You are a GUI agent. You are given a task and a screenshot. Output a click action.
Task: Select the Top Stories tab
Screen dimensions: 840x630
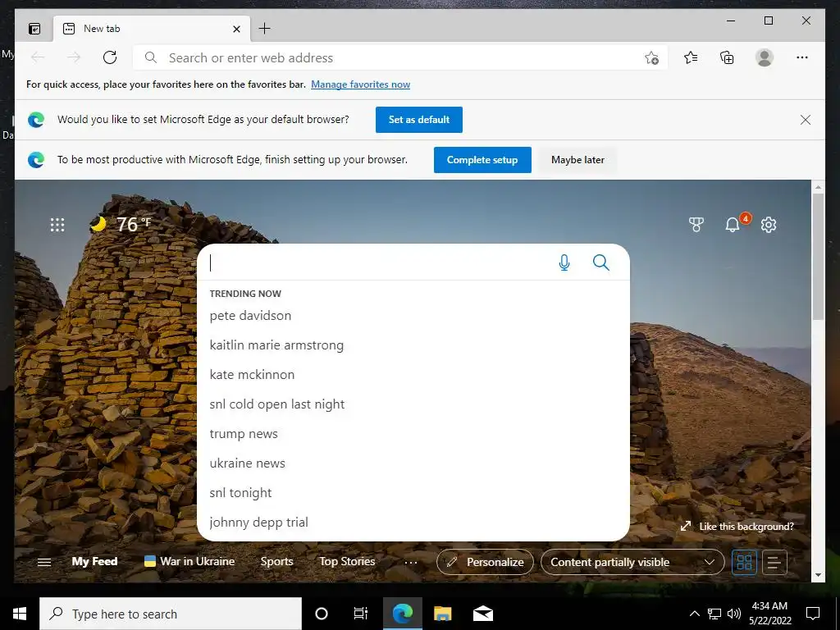(347, 561)
